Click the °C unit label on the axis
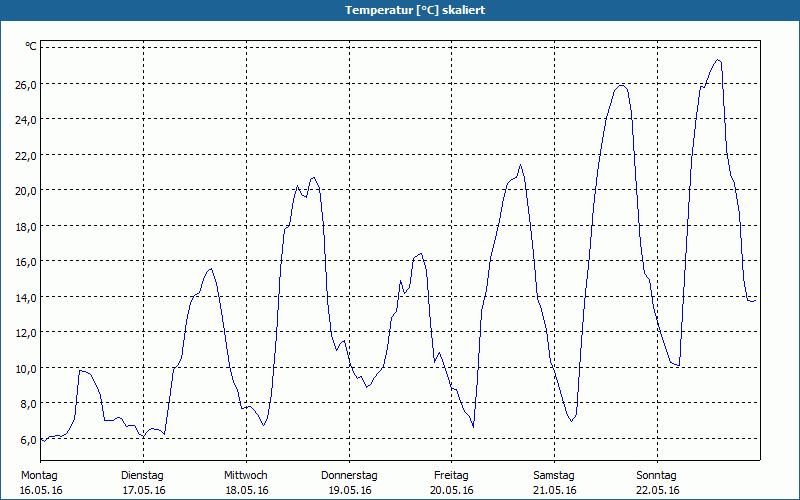The height and width of the screenshot is (500, 800). click(x=31, y=46)
